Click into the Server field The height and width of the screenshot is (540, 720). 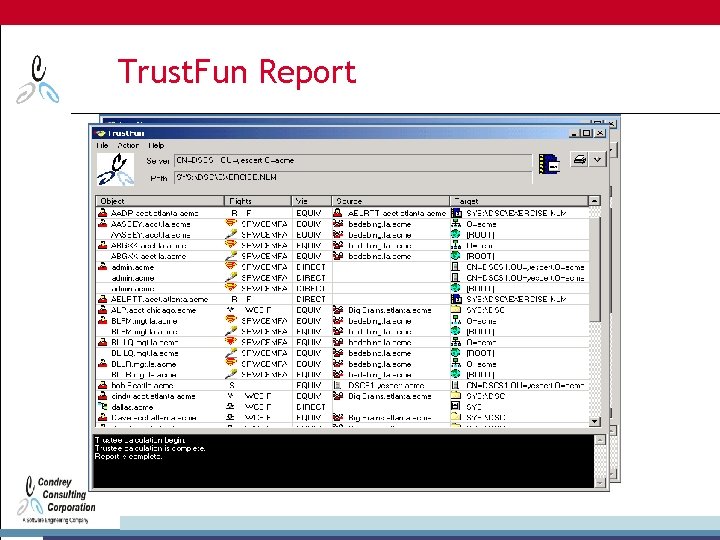(x=353, y=161)
